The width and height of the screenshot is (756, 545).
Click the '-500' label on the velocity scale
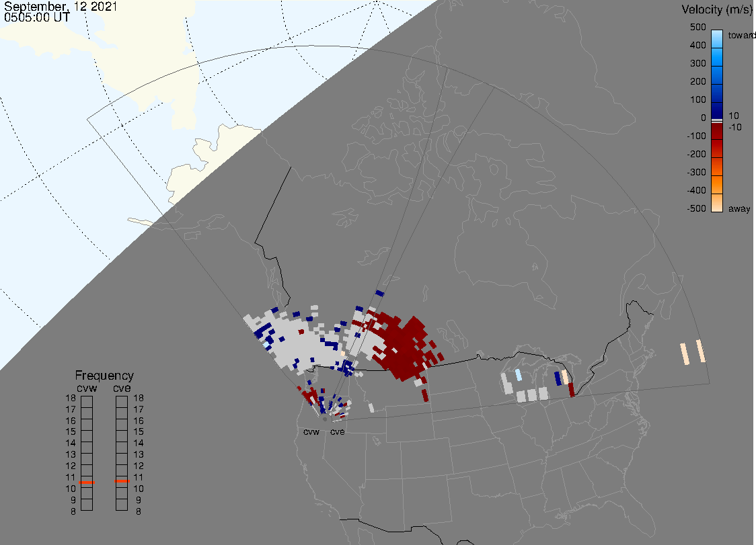pos(696,208)
